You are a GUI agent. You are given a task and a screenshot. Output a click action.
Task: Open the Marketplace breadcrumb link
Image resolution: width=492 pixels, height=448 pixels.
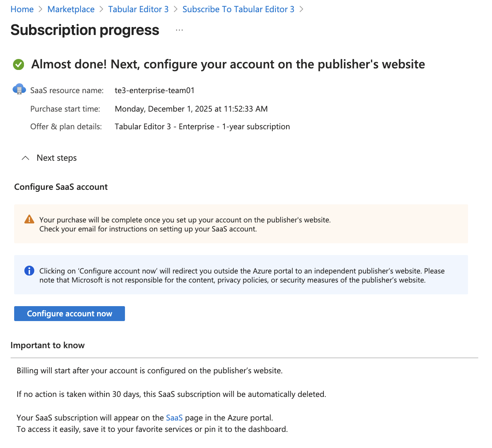click(x=71, y=9)
